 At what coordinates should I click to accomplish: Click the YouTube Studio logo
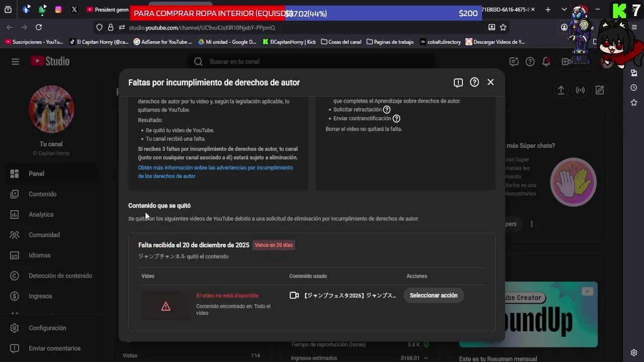[x=50, y=61]
